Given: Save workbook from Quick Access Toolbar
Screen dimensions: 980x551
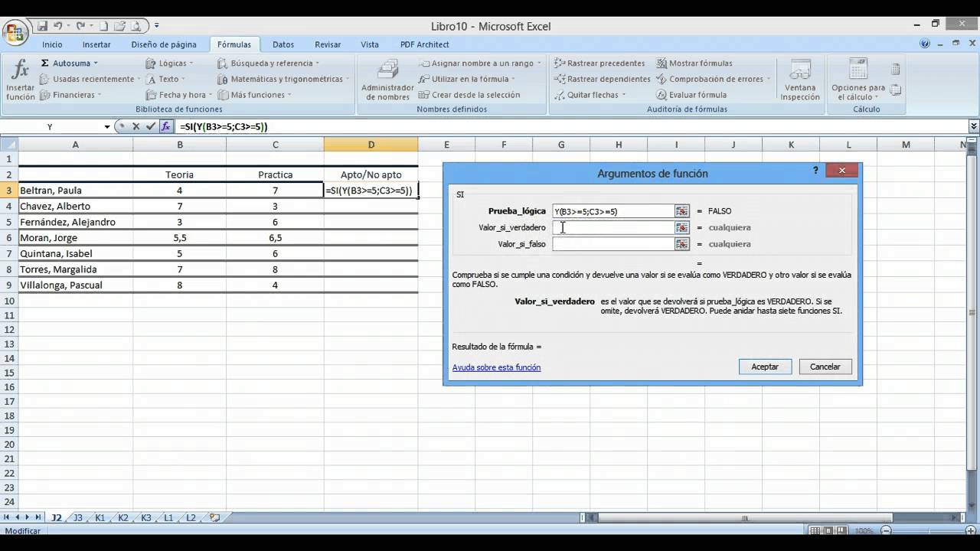Looking at the screenshot, I should (x=42, y=26).
